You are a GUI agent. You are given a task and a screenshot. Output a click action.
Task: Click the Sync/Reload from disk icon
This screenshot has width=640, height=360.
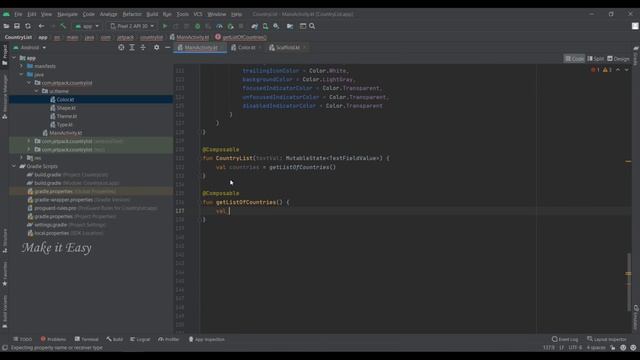(x=28, y=26)
